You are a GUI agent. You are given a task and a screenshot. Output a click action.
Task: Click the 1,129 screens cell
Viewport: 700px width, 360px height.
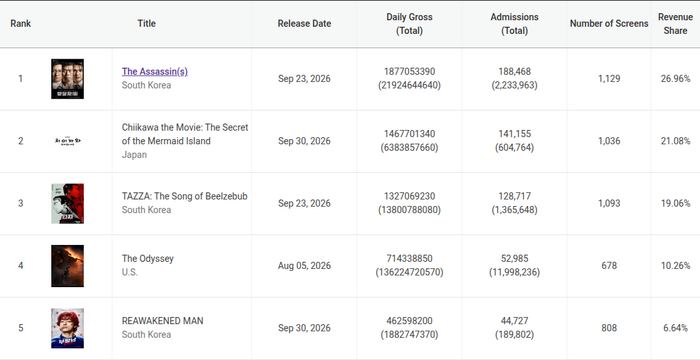click(609, 79)
